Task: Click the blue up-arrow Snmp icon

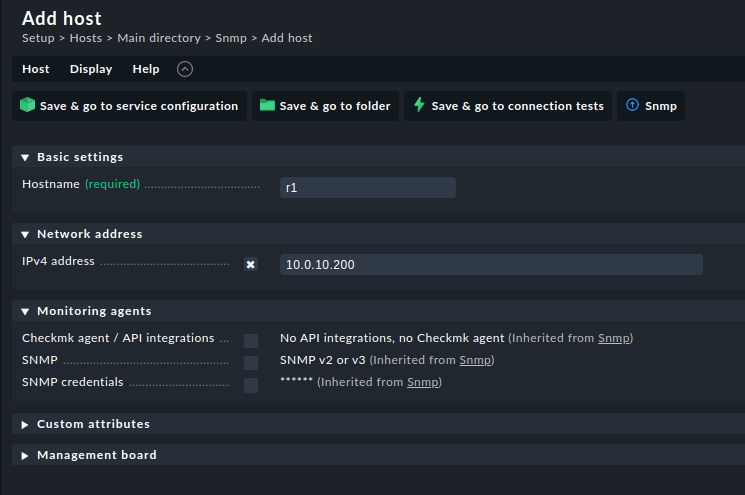Action: 632,105
